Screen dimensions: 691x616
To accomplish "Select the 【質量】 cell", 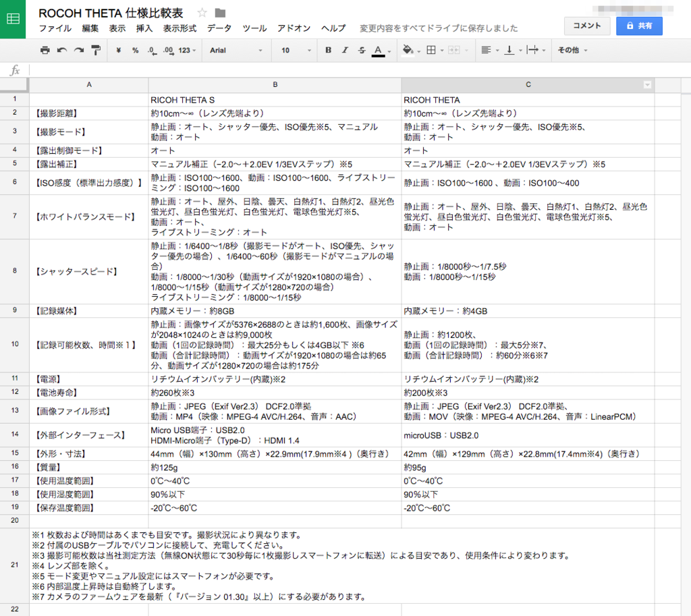I will (x=89, y=468).
